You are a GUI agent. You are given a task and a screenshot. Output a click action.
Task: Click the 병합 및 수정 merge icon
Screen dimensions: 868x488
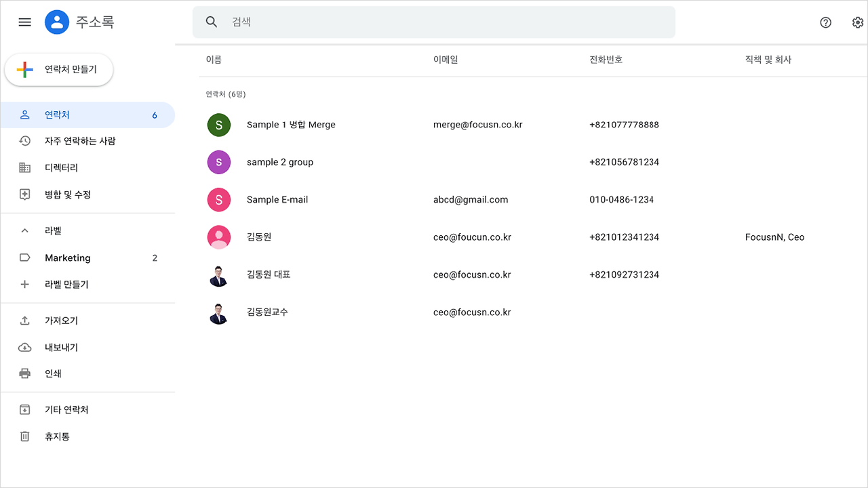click(25, 194)
